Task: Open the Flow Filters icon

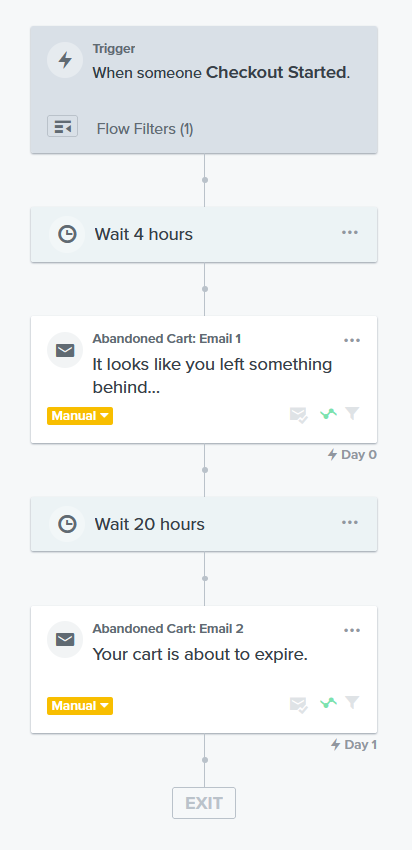Action: click(x=62, y=126)
